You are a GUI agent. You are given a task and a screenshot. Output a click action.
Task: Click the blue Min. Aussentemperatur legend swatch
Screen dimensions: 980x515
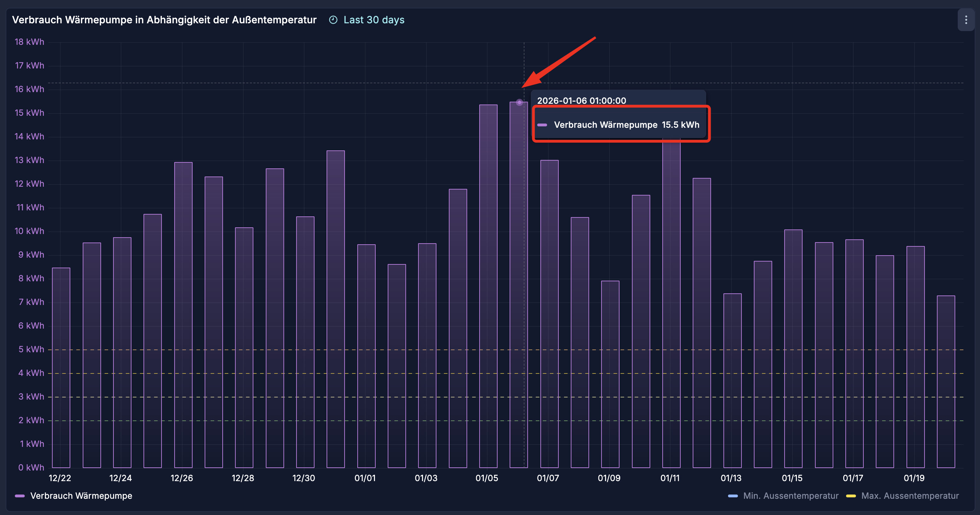[732, 496]
